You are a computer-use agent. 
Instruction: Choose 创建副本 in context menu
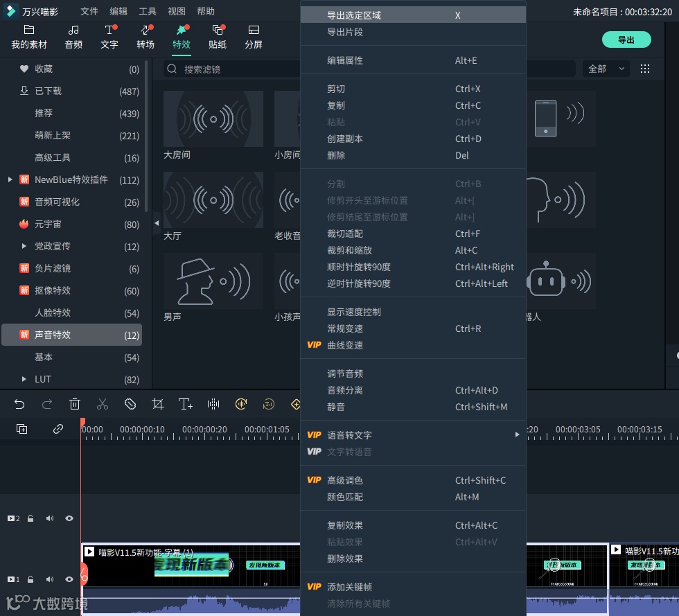pos(413,139)
